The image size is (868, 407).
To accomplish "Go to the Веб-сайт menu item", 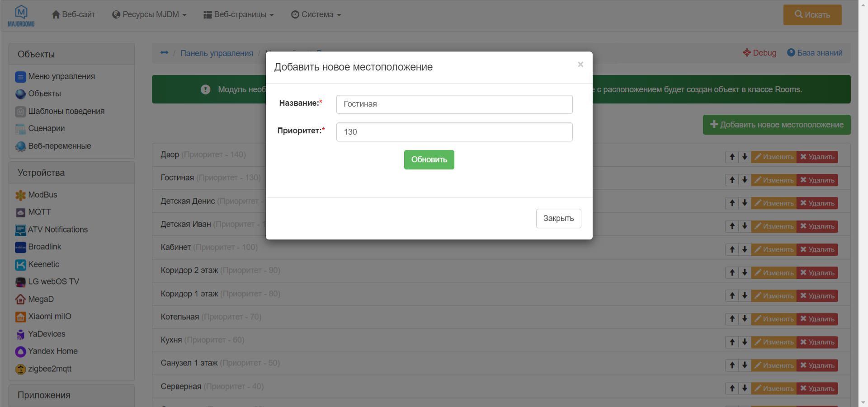I will pos(73,14).
